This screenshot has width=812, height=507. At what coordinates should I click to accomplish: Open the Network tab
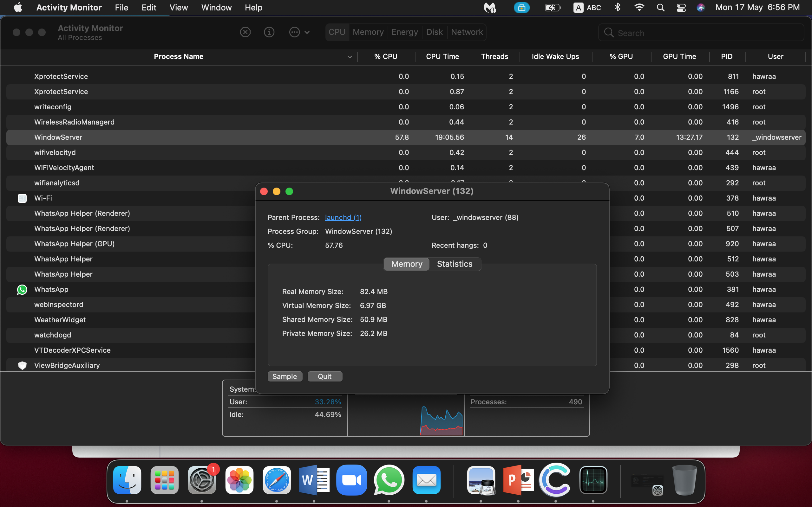[467, 32]
